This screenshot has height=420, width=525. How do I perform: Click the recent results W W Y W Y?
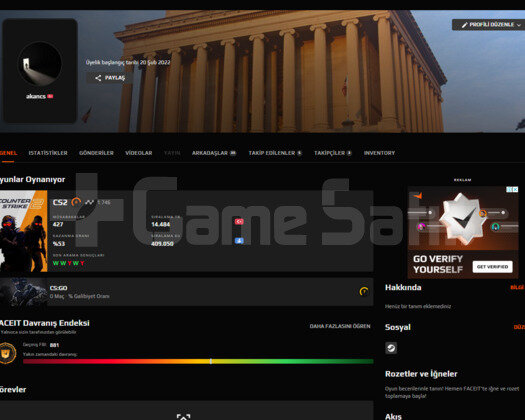[x=69, y=263]
